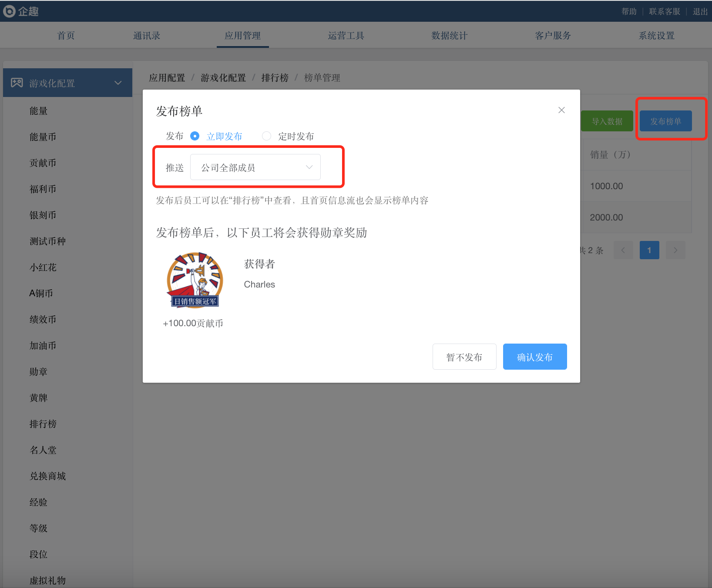Click the blue 发布榜单 button
The width and height of the screenshot is (712, 588).
pos(666,121)
